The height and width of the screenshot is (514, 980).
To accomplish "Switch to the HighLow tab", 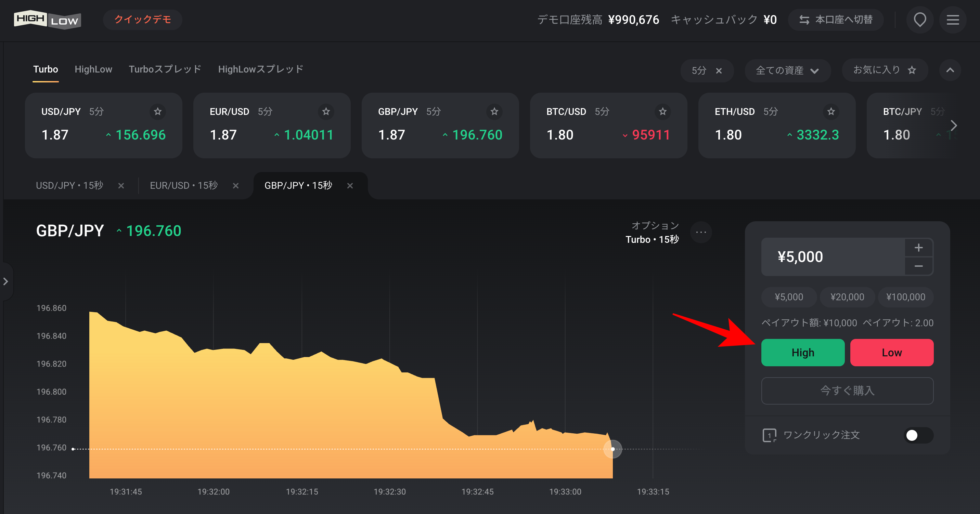I will point(94,69).
